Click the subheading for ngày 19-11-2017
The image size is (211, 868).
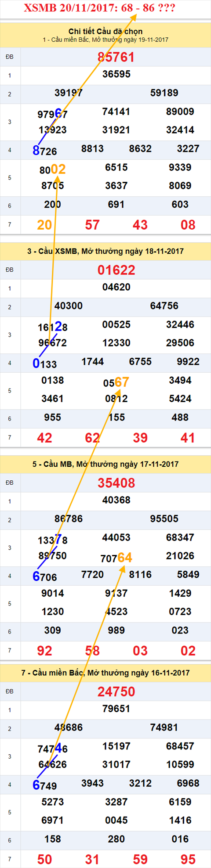coord(105,40)
